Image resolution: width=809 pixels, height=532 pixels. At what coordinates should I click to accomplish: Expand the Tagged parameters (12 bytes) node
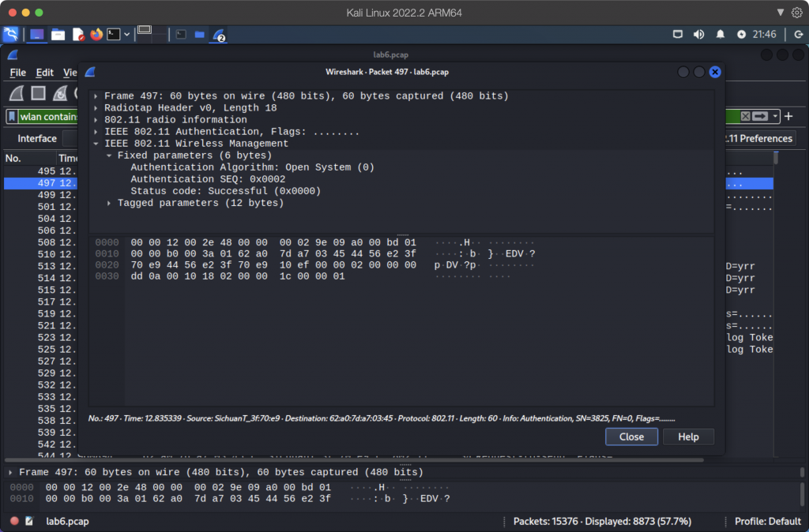[x=109, y=203]
